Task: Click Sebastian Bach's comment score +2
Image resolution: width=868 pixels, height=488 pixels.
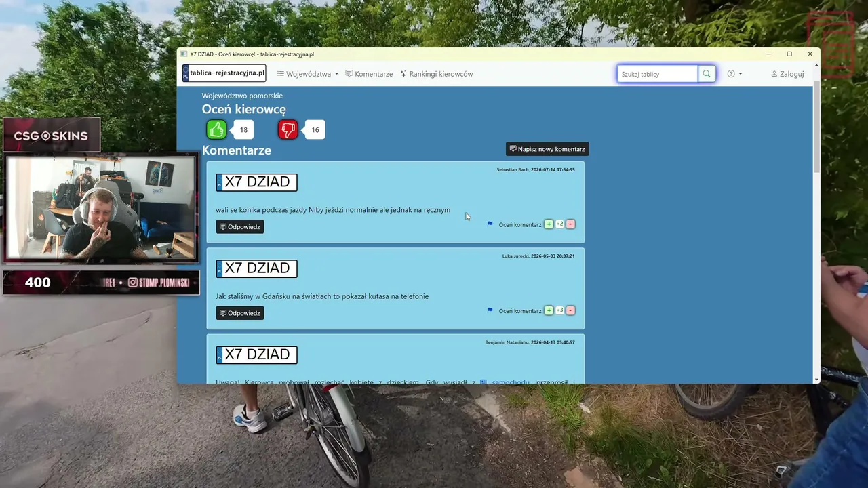Action: pyautogui.click(x=559, y=224)
